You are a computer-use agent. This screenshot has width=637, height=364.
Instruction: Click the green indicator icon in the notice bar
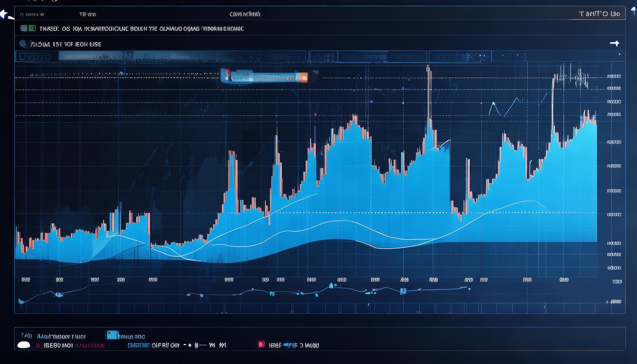click(x=31, y=28)
